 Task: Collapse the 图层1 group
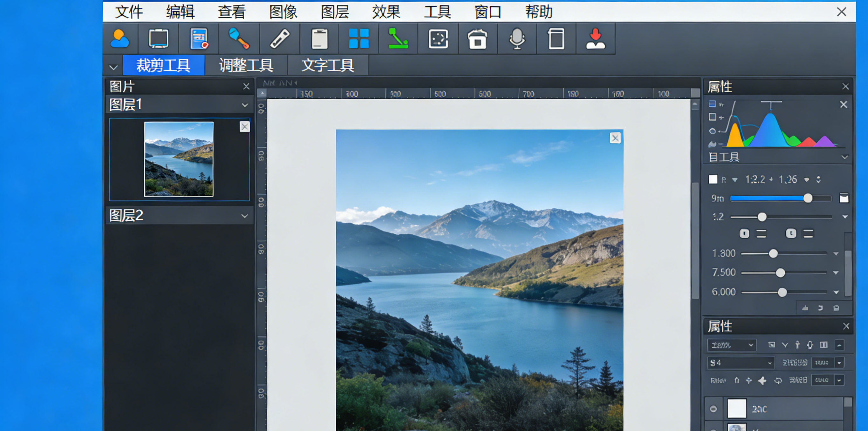click(x=245, y=104)
